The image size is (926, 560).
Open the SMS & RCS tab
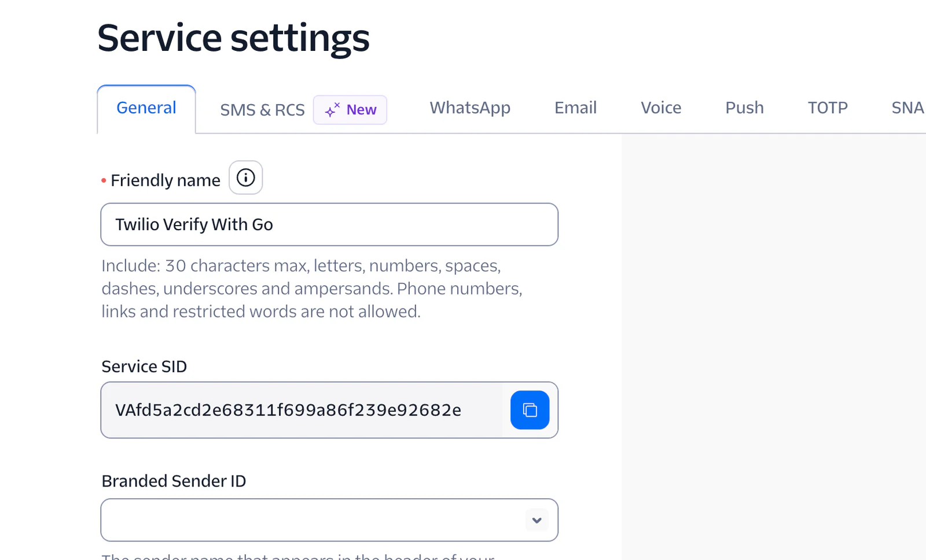click(x=262, y=110)
